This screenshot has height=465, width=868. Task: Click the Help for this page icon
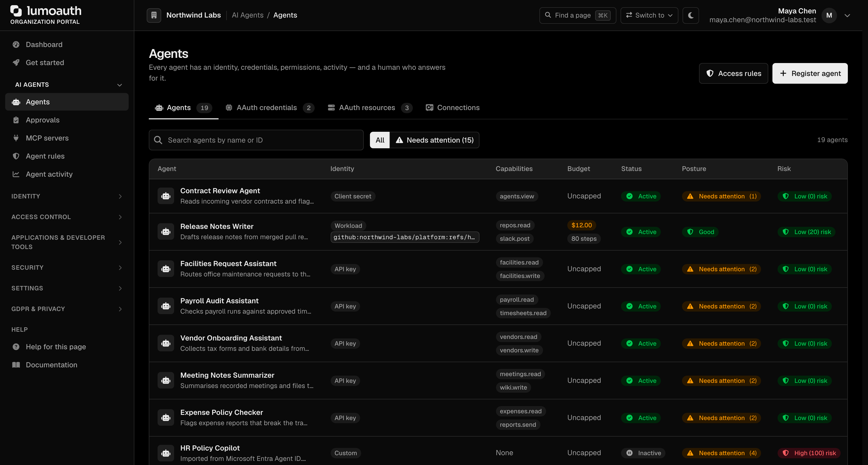tap(16, 347)
